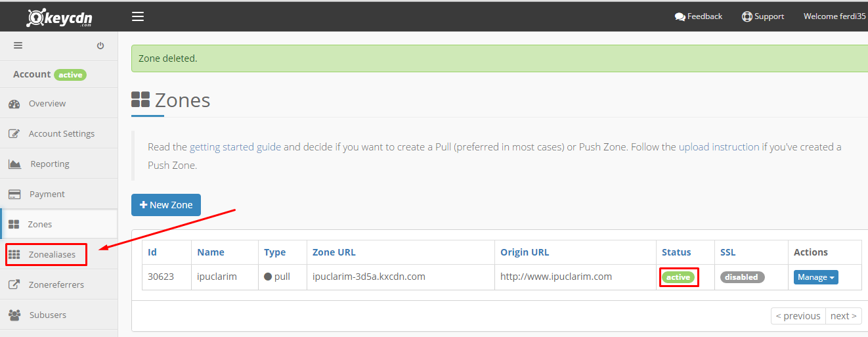Click the power logout icon in sidebar
Viewport: 868px width, 337px height.
tap(100, 46)
